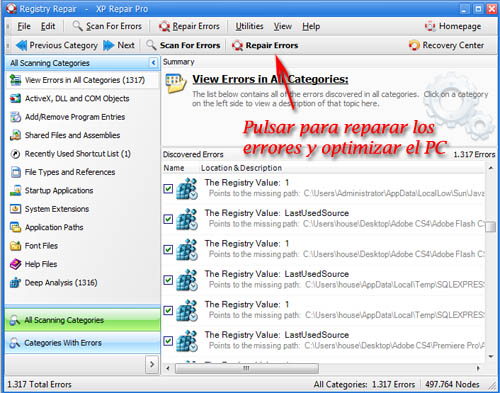Click the ActiveX, DLL and COM Objects icon
Viewport: 500px width, 393px height.
coord(15,98)
